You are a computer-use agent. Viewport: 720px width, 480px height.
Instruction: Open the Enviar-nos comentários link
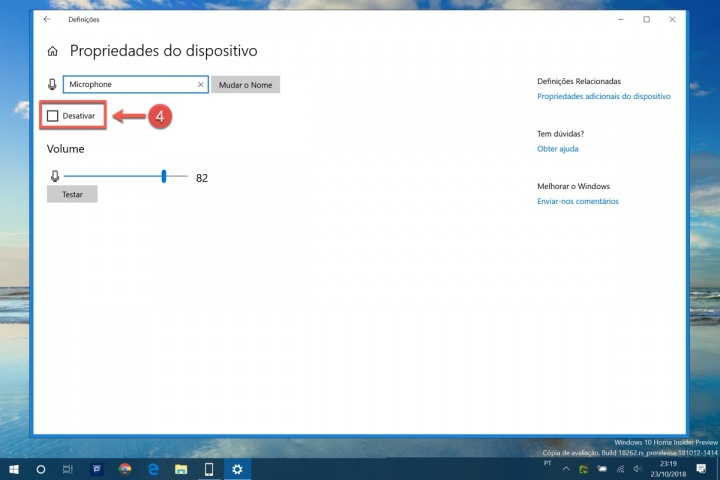tap(578, 201)
